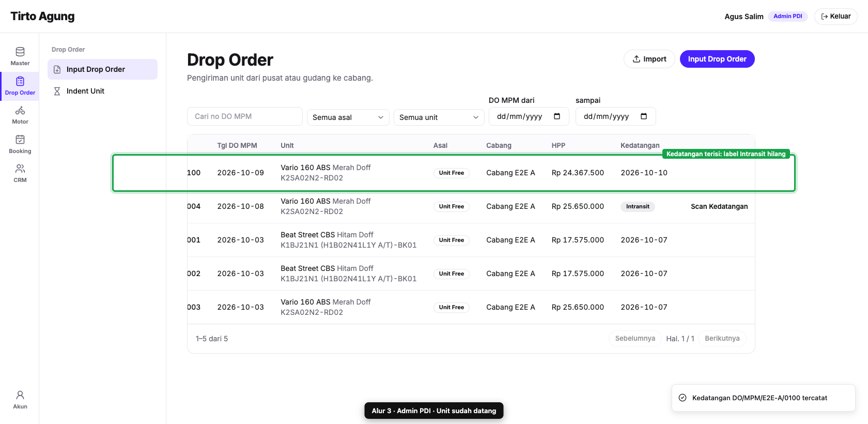Screen dimensions: 868x424
Task: Open the Akun profile icon
Action: (20, 395)
